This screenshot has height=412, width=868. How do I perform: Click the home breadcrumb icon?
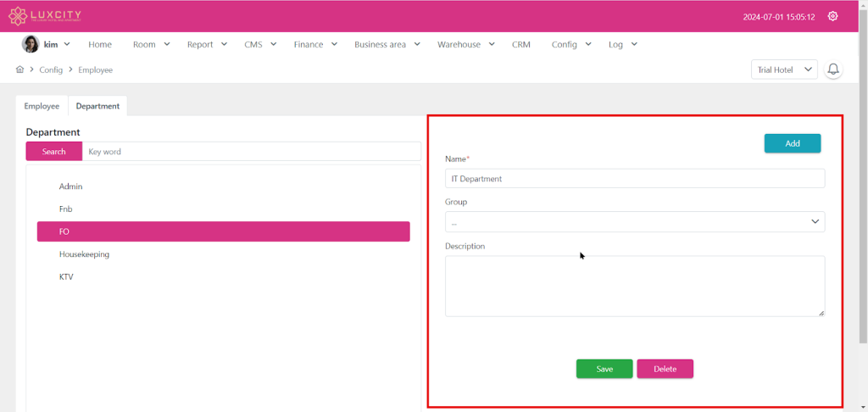point(19,70)
